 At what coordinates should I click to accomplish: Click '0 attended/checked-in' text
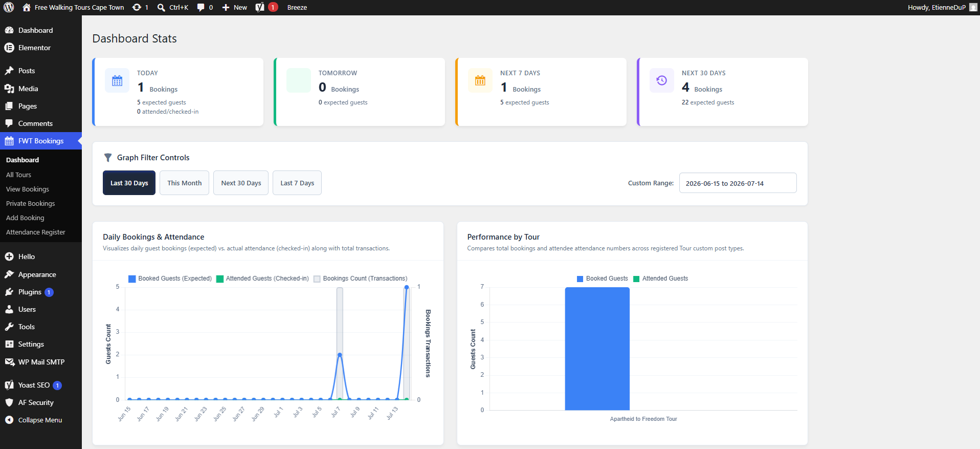tap(168, 112)
